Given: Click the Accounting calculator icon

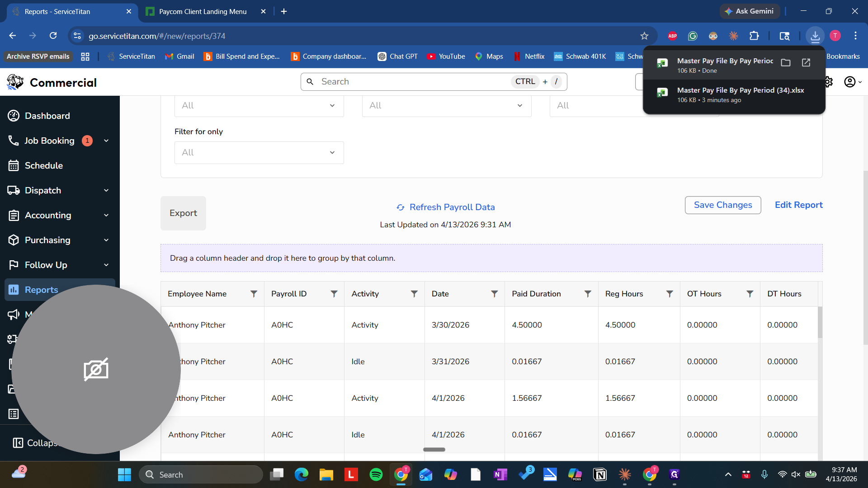Looking at the screenshot, I should point(14,215).
